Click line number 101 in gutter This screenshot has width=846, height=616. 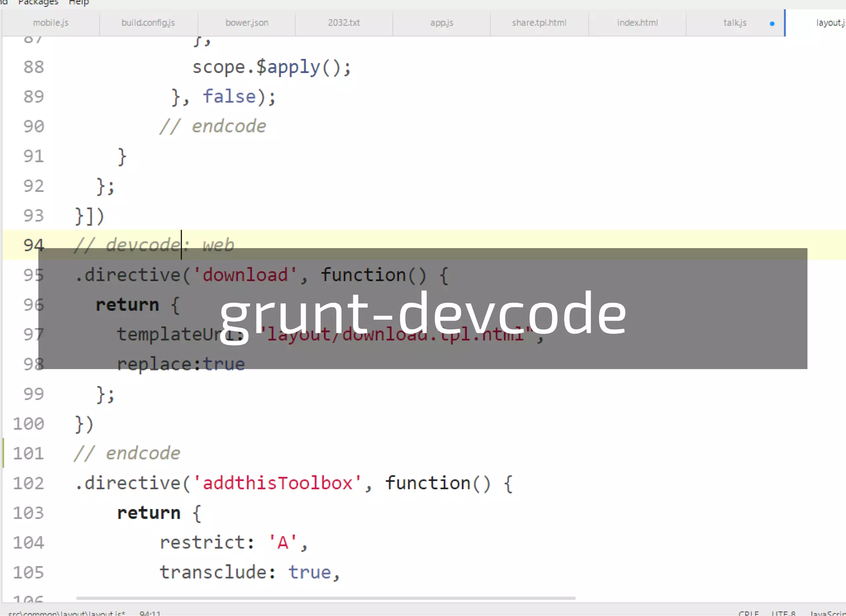28,453
